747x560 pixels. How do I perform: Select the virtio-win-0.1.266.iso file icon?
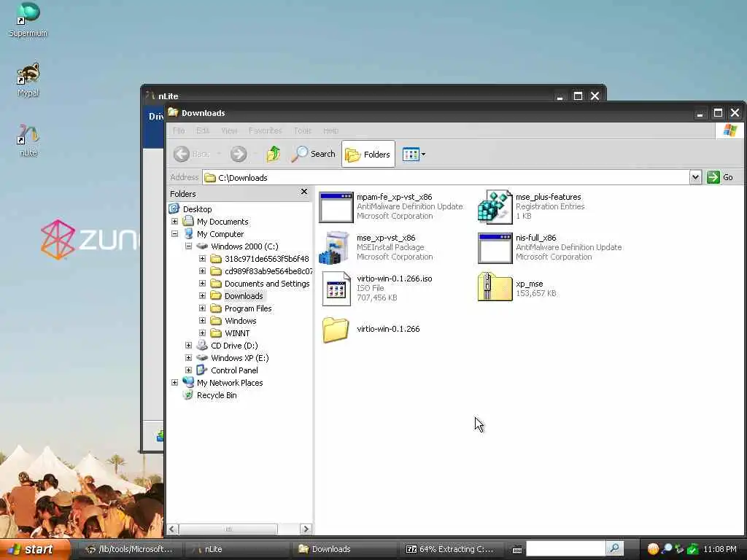[336, 289]
